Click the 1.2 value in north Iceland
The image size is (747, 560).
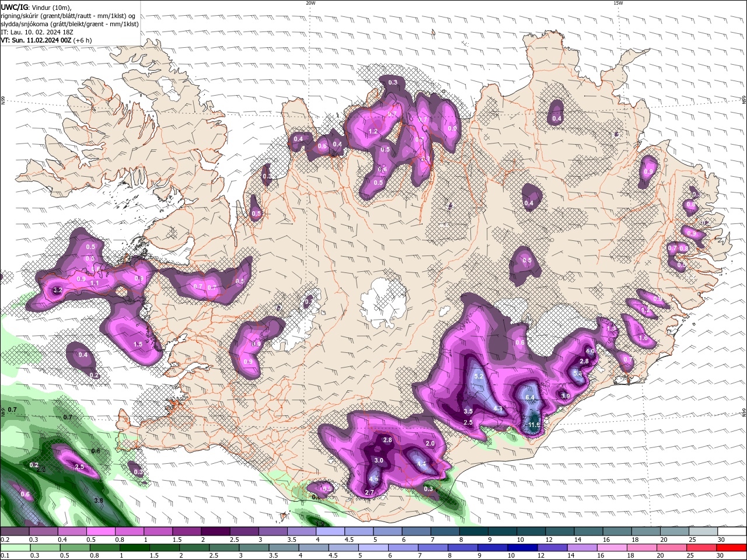[x=373, y=132]
